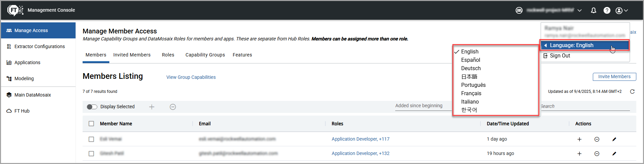Select the first member row checkbox
The width and height of the screenshot is (644, 164).
tap(91, 139)
